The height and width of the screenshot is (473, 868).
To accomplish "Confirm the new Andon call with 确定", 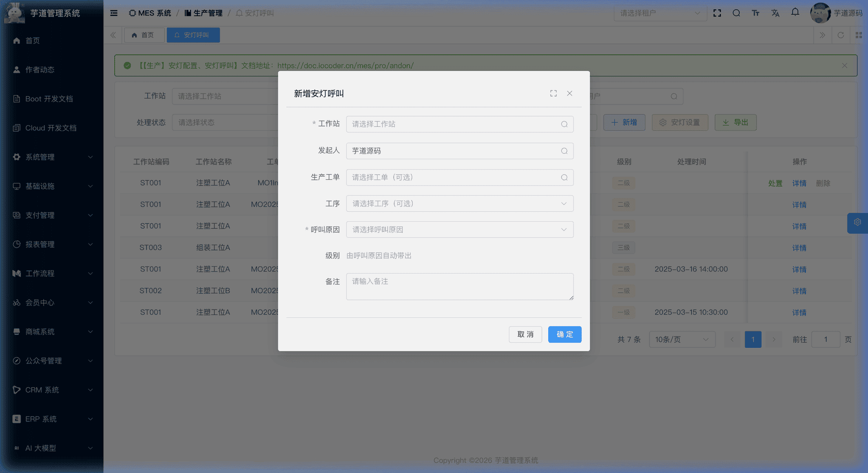I will pyautogui.click(x=565, y=334).
